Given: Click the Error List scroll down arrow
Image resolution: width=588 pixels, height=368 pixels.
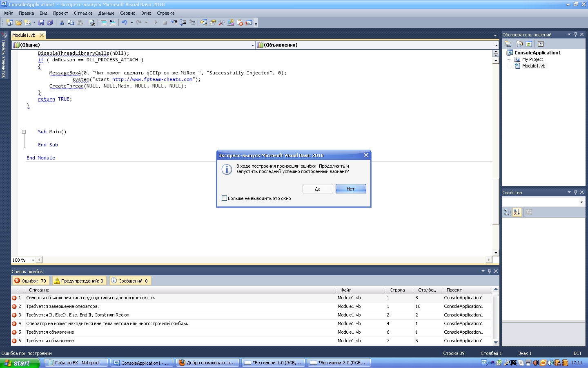Looking at the screenshot, I should [496, 343].
